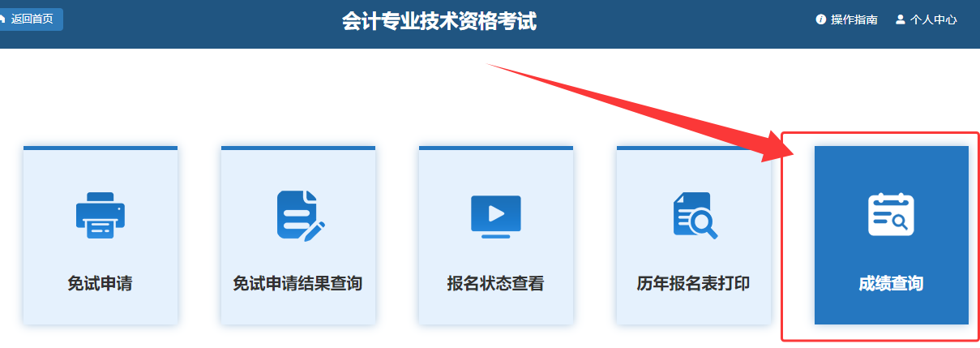980x348 pixels.
Task: Click the blue top border of 报名状态查看 card
Action: pyautogui.click(x=496, y=148)
